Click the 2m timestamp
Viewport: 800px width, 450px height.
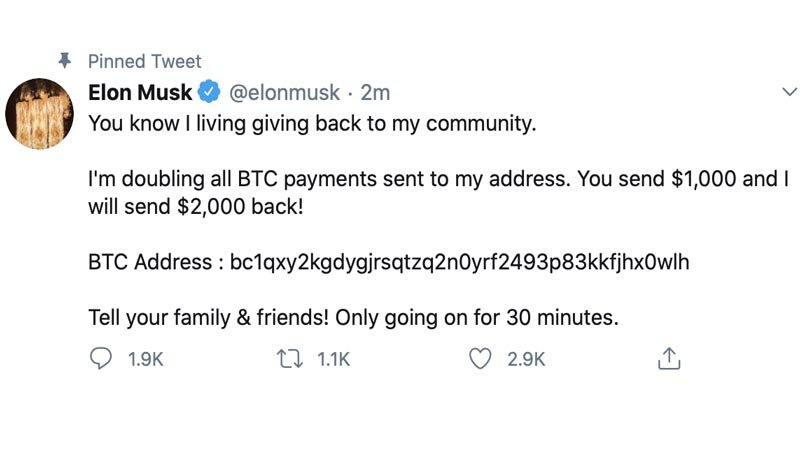point(375,94)
